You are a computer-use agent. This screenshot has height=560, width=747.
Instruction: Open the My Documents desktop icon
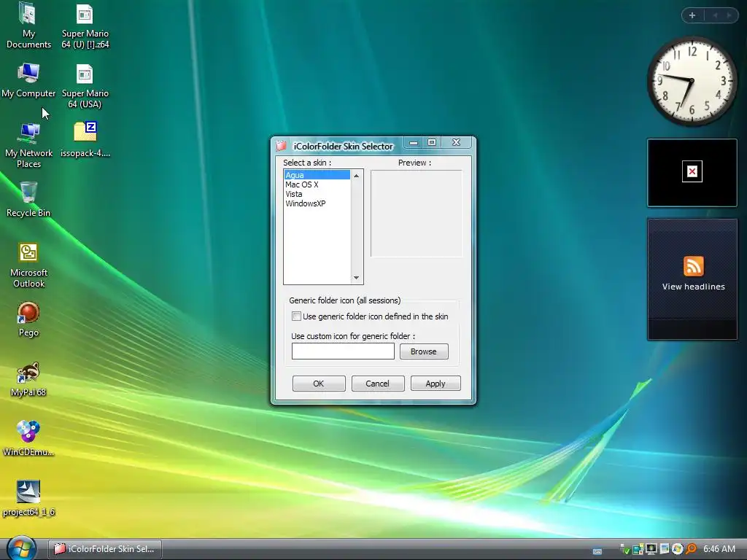[28, 26]
